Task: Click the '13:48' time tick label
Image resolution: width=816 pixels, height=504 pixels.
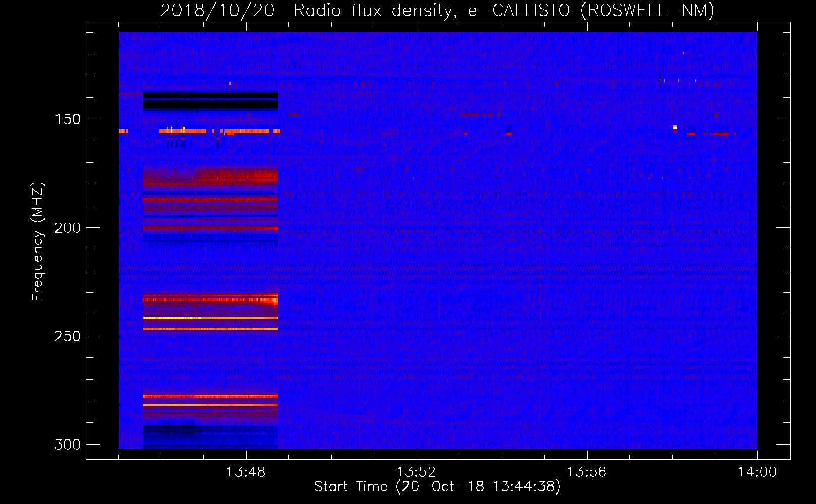Action: click(246, 472)
